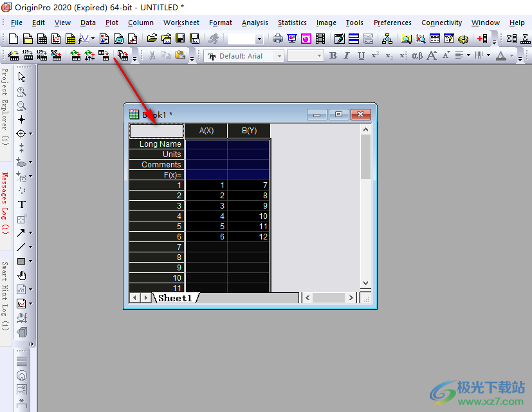Click the Open Video Builder film icon
Screen dimensions: 532x412
point(320,39)
